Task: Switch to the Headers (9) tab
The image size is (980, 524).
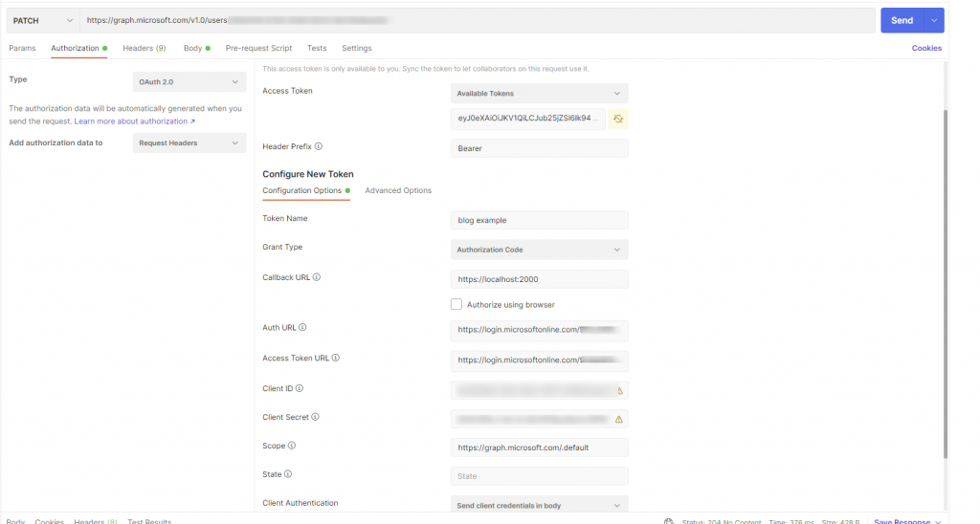Action: (x=145, y=48)
